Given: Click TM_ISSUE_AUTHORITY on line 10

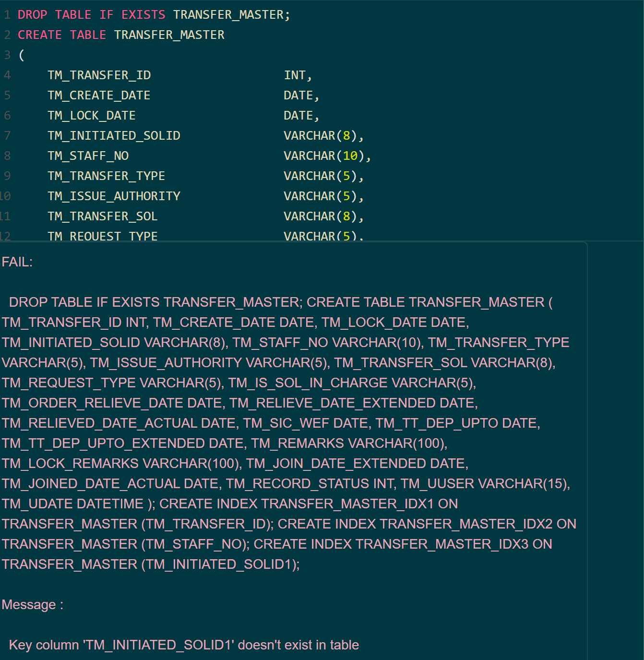Looking at the screenshot, I should tap(114, 196).
